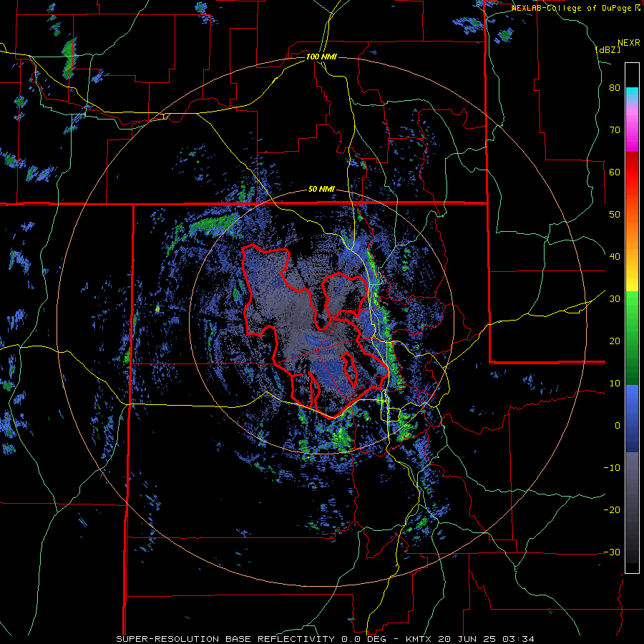Click the -10 value on the dBZ scale
Image resolution: width=644 pixels, height=644 pixels.
(x=612, y=468)
